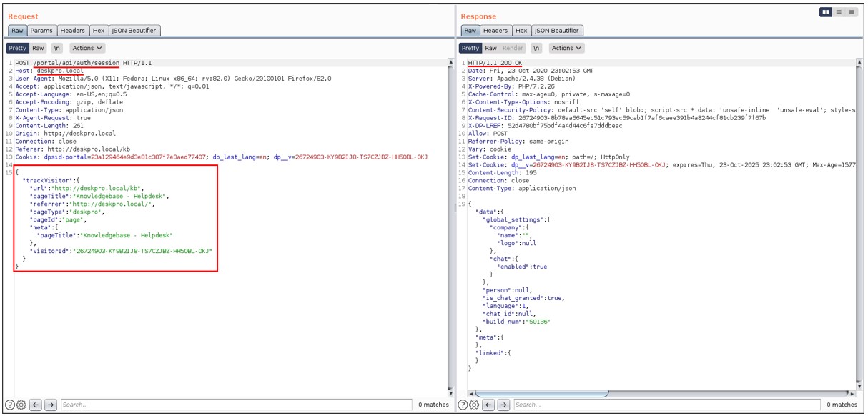Switch Response view mode to Raw
The image size is (868, 416).
[490, 48]
